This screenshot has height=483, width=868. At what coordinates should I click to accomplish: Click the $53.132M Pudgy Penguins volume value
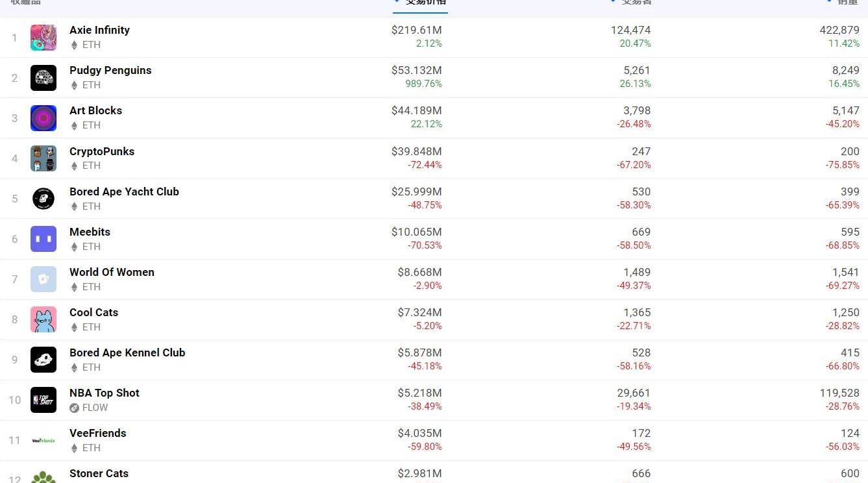[416, 70]
